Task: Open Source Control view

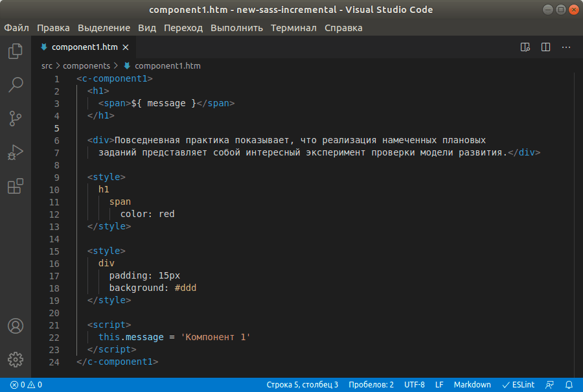Action: [x=16, y=119]
